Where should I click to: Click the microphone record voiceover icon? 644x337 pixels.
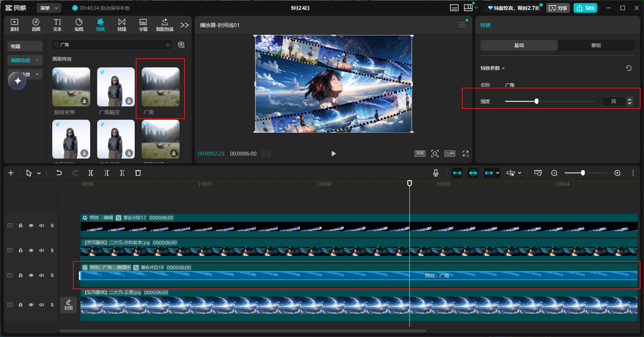pos(436,173)
